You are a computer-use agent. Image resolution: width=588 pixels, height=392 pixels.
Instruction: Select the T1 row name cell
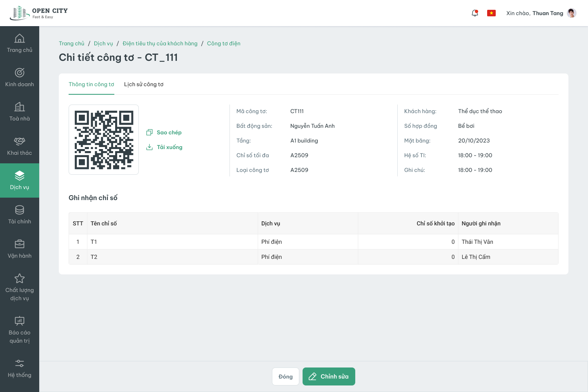[172, 242]
